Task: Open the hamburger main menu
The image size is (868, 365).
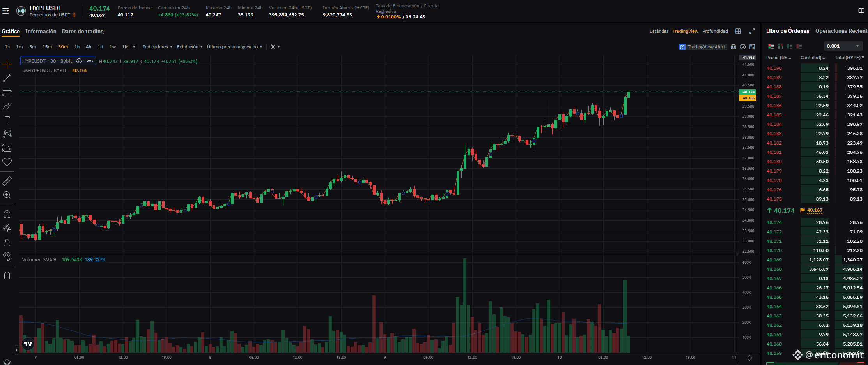Action: click(x=5, y=11)
